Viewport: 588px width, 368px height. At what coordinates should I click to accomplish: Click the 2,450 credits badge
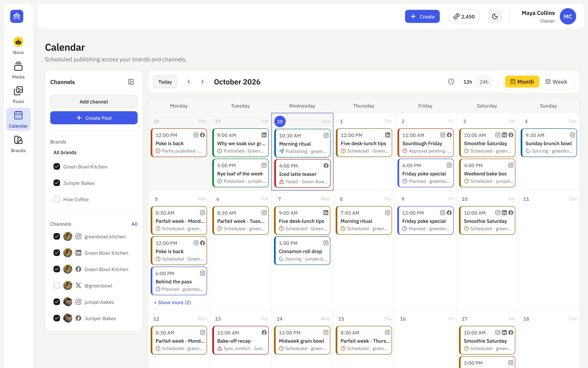click(x=464, y=16)
